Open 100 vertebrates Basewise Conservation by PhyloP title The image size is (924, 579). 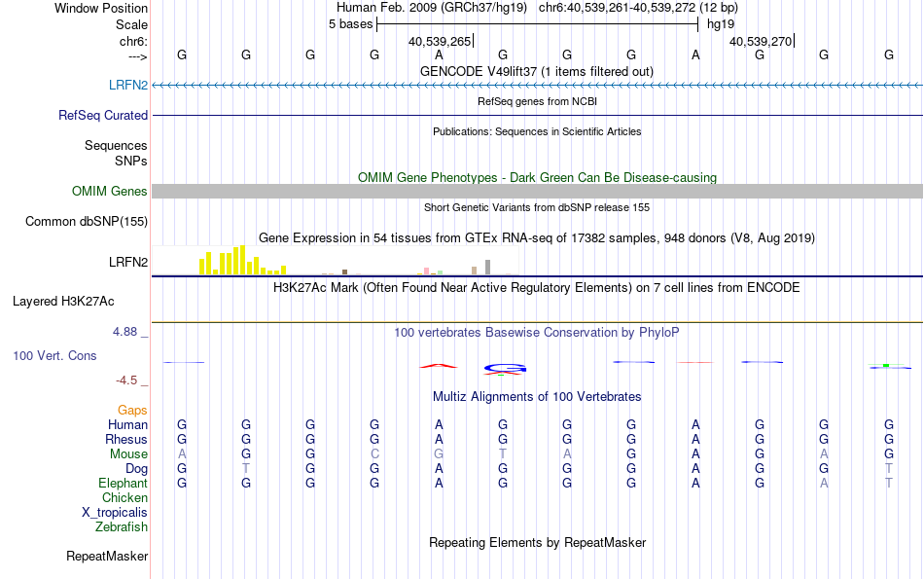click(537, 332)
